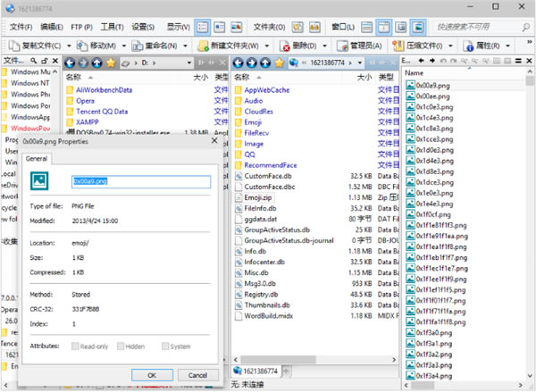Click the New folder (新建文件夹) icon
The image size is (536, 392).
coord(205,45)
